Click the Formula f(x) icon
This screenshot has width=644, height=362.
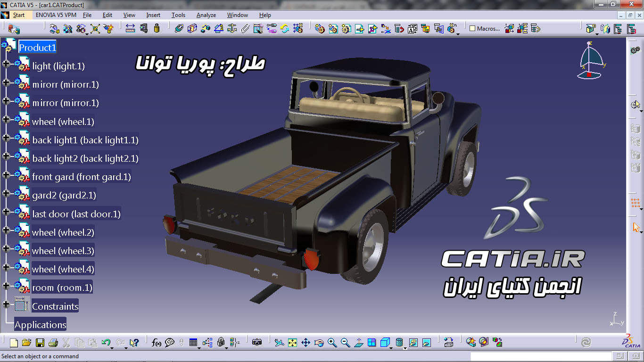pyautogui.click(x=157, y=343)
